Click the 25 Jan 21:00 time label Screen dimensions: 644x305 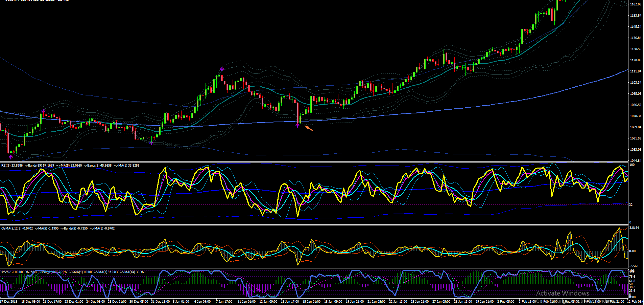tap(420, 302)
